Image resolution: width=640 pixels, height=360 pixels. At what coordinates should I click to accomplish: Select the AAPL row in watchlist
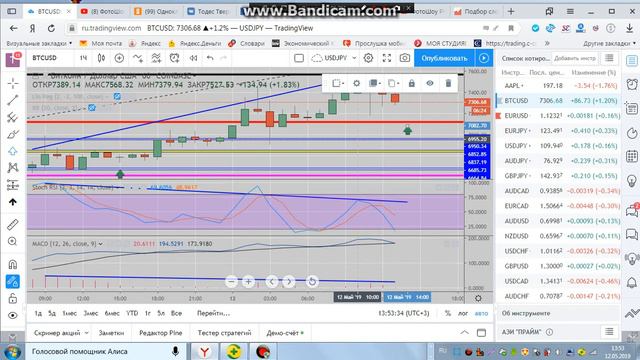point(559,86)
